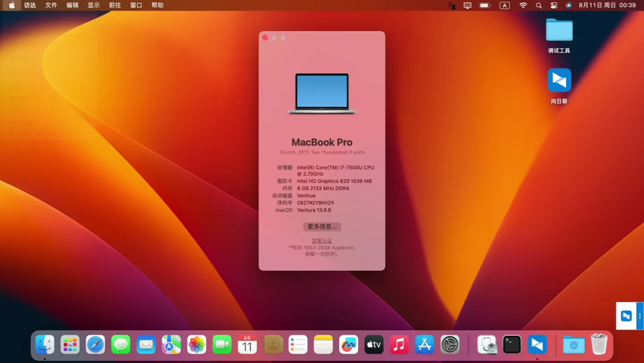Click the 更多信息 button
644x363 pixels.
pyautogui.click(x=322, y=226)
